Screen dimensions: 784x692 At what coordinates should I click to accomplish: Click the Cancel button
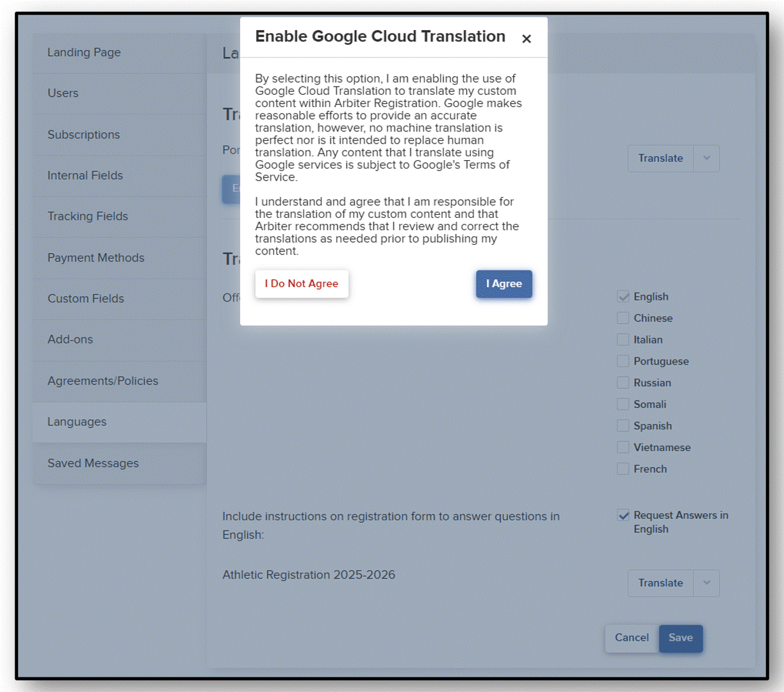pyautogui.click(x=632, y=638)
